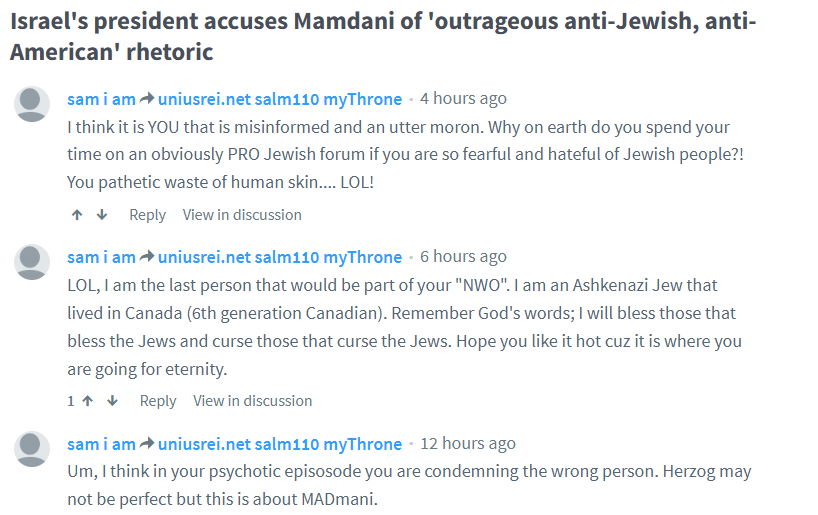
Task: Open replied-to user in first comment
Action: click(x=280, y=99)
